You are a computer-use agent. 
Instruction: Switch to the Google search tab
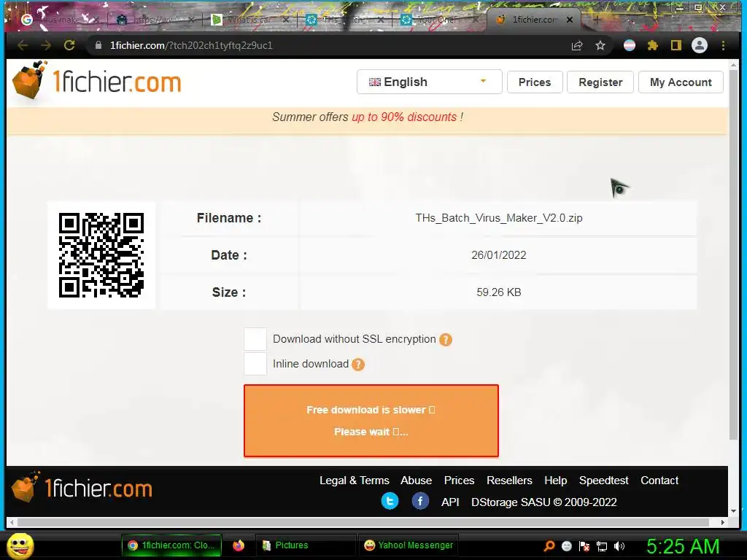pyautogui.click(x=58, y=20)
